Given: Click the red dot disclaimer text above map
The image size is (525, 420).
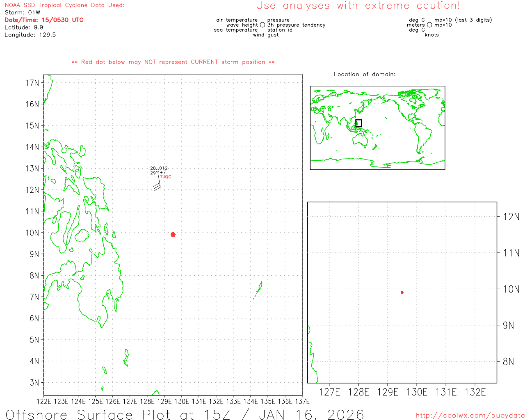Looking at the screenshot, I should pos(173,62).
